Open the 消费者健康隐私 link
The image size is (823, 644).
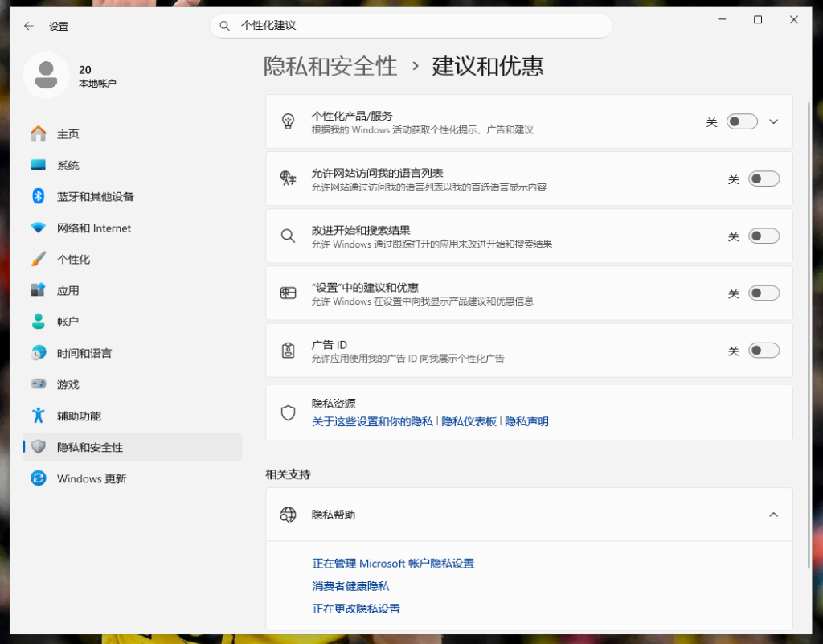350,586
